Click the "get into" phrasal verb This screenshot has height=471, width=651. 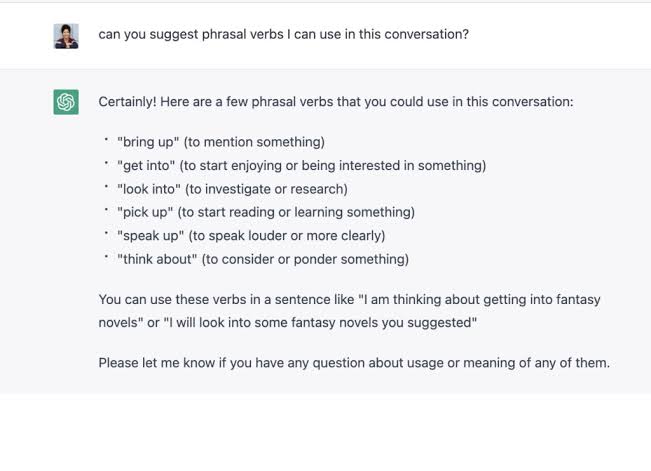(146, 165)
